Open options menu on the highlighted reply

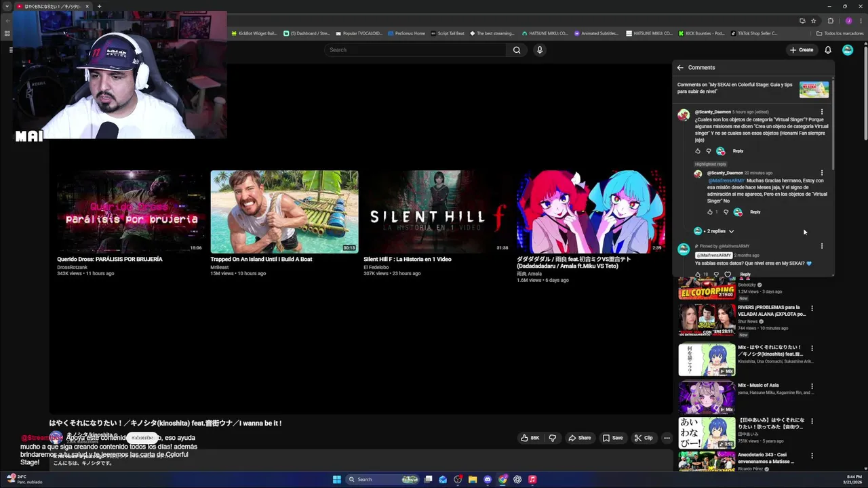tap(822, 173)
